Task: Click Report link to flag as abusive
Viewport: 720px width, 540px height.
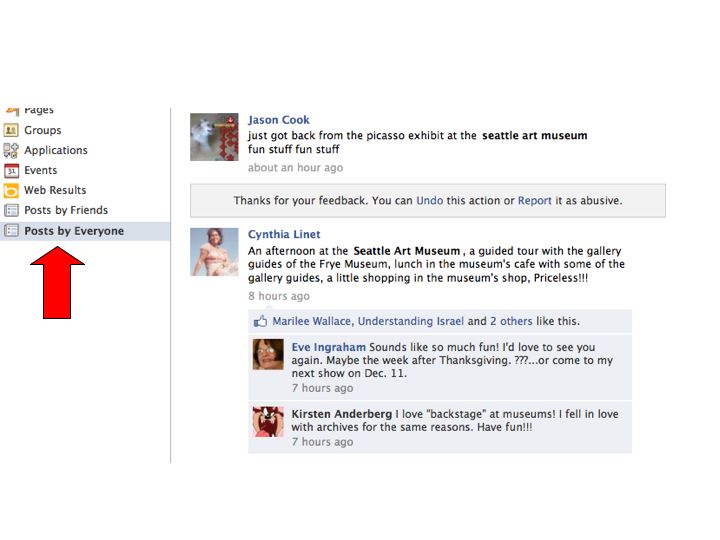Action: coord(535,200)
